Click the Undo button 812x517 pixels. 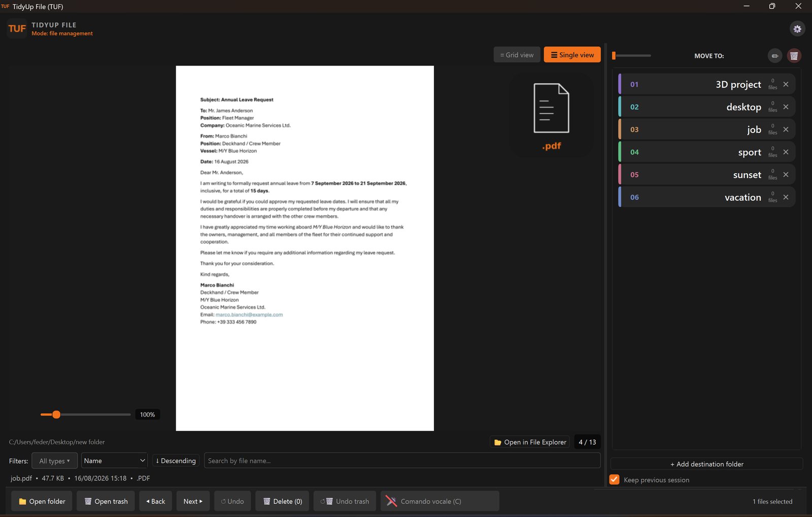click(x=232, y=501)
